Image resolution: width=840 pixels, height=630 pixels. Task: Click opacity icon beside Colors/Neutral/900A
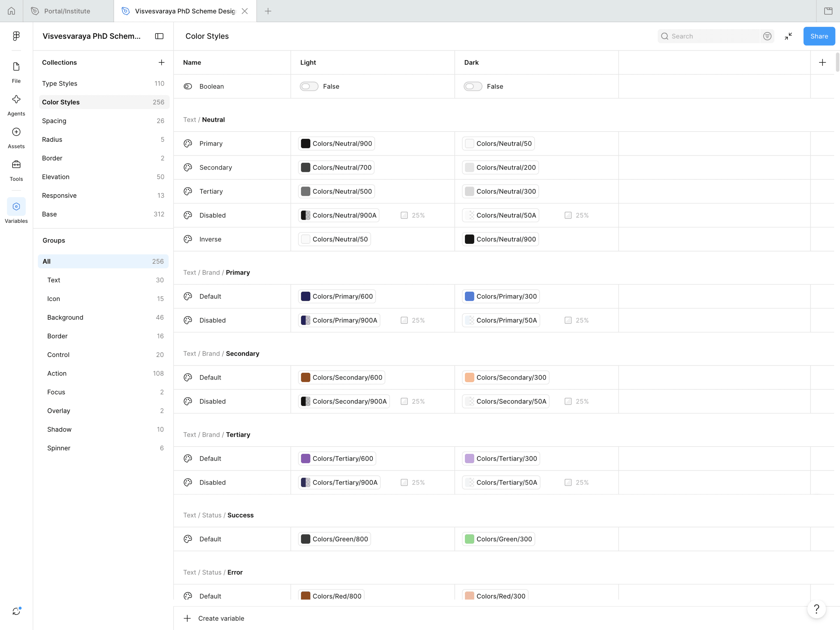(x=404, y=215)
